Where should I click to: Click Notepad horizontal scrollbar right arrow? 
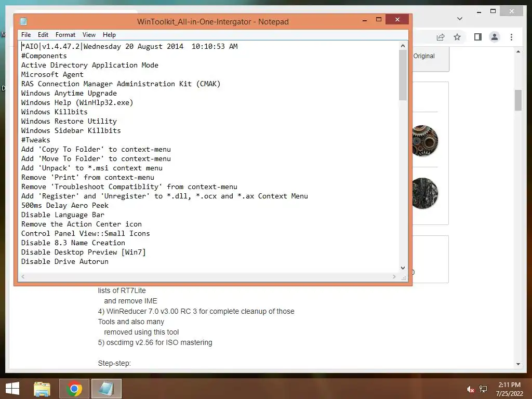[394, 276]
